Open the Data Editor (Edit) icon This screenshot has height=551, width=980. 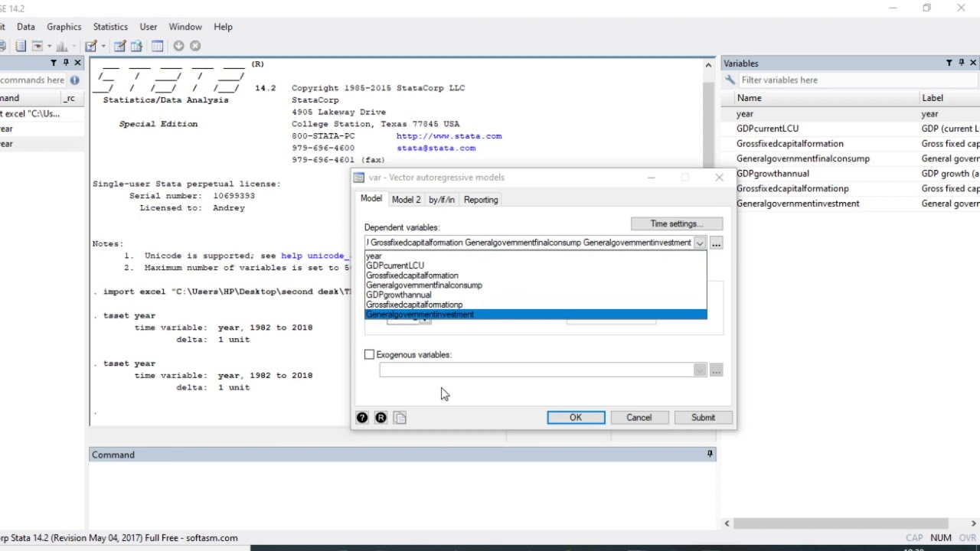point(119,46)
